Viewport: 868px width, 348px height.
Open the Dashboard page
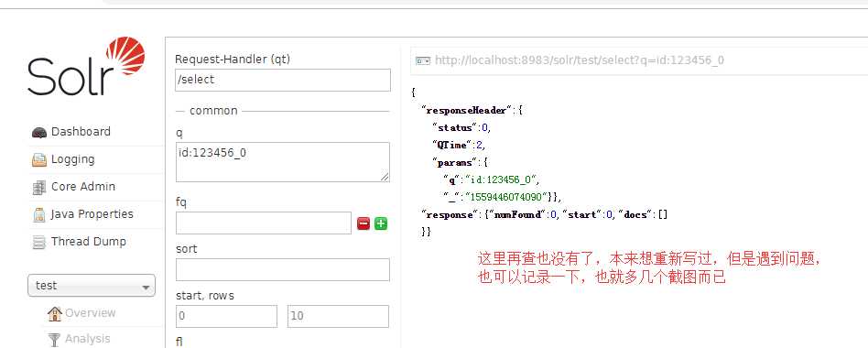point(81,132)
